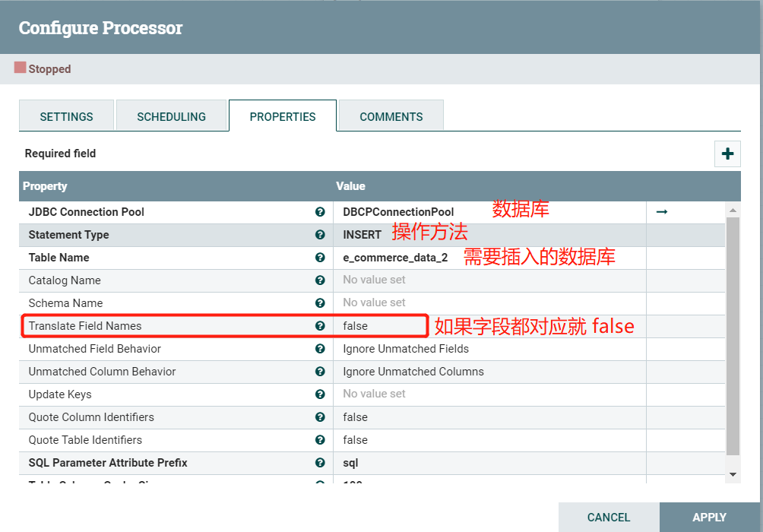
Task: Click the CANCEL button
Action: (609, 517)
